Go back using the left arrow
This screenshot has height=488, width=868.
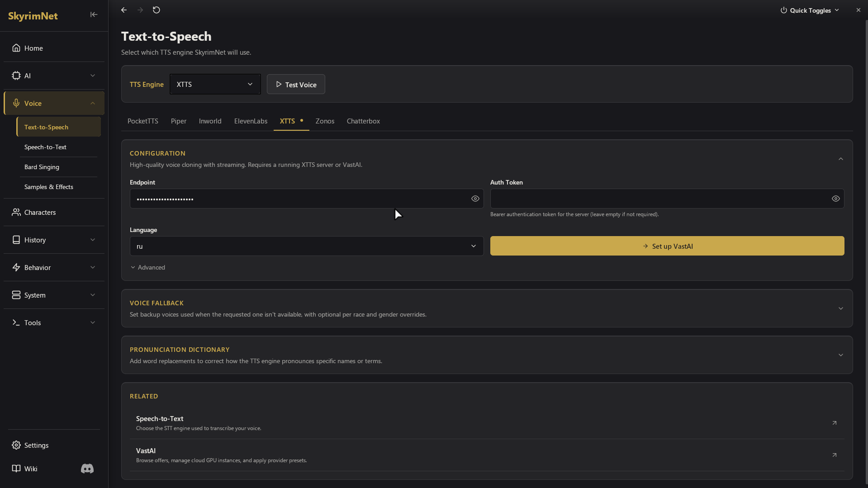(124, 10)
